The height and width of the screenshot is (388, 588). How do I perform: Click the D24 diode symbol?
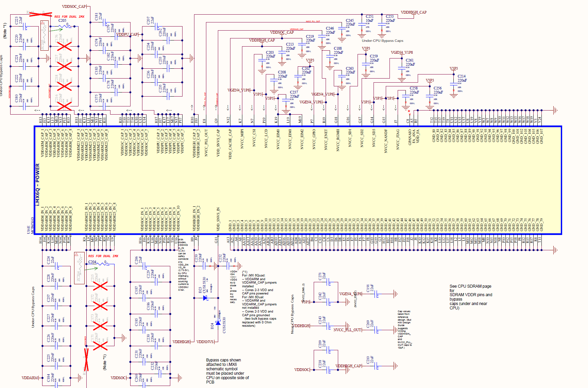(x=218, y=322)
